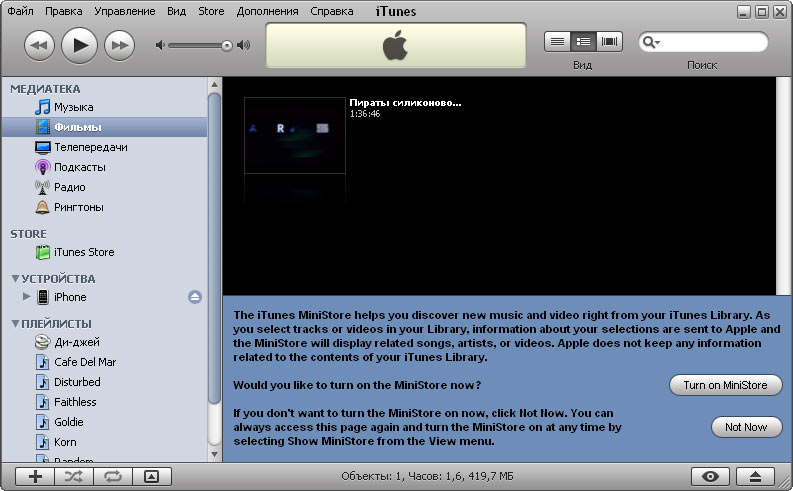Screen dimensions: 793x491
Task: Open the Радио antenna icon
Action: tap(42, 187)
